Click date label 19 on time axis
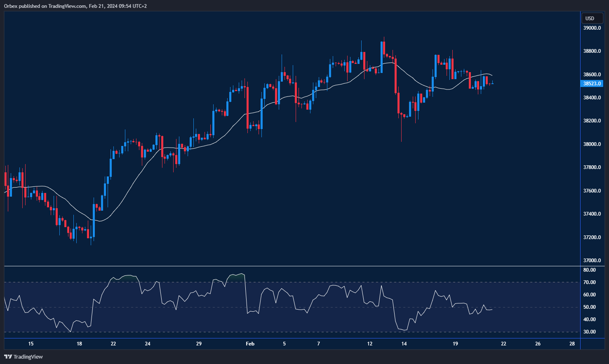The height and width of the screenshot is (364, 609). 455,344
